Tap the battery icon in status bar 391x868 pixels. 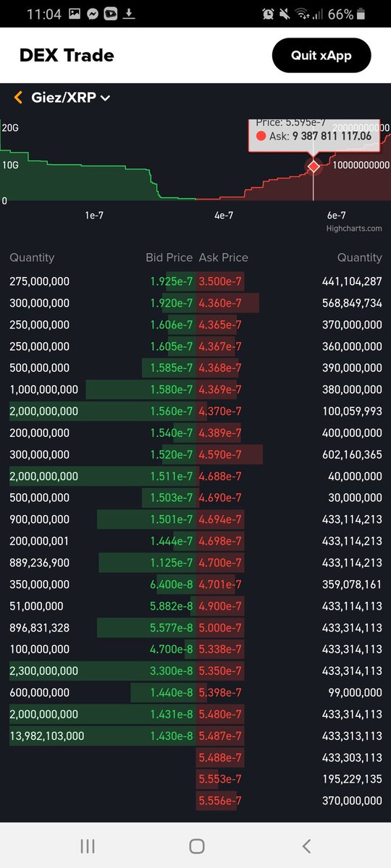pyautogui.click(x=361, y=14)
